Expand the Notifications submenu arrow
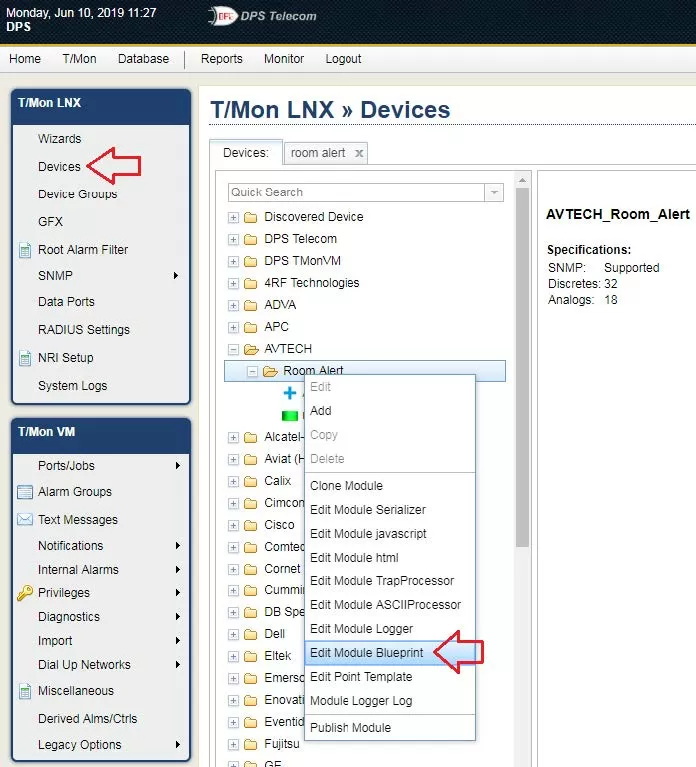 tap(178, 545)
